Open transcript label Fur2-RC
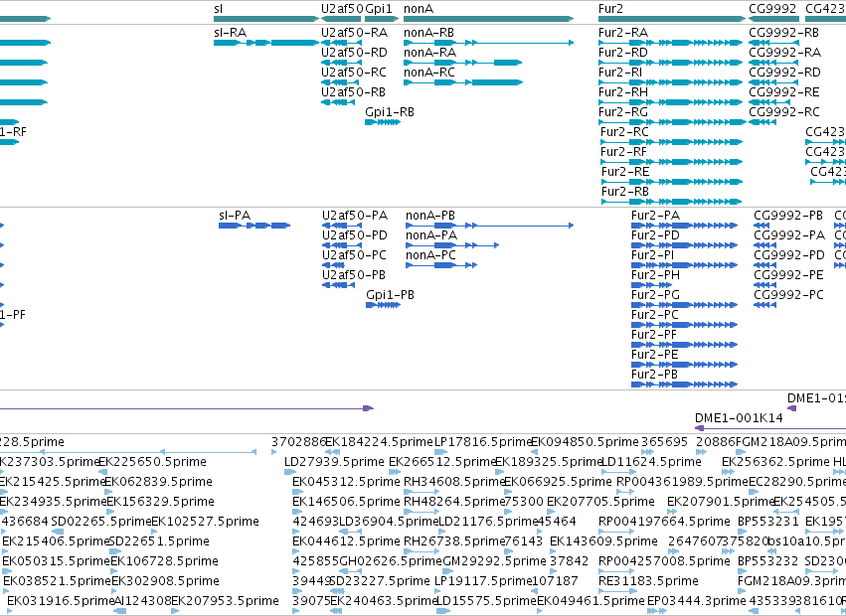This screenshot has width=846, height=616. 624,132
